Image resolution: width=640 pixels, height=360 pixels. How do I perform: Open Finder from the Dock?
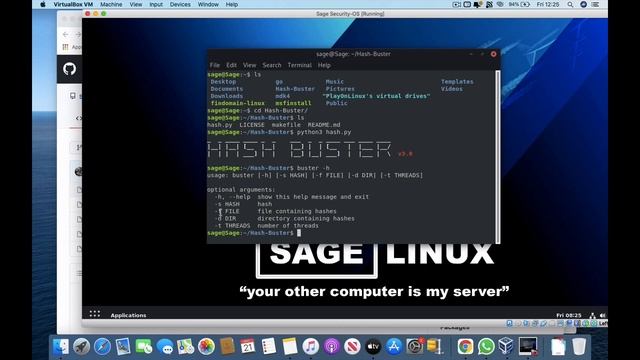(61, 347)
